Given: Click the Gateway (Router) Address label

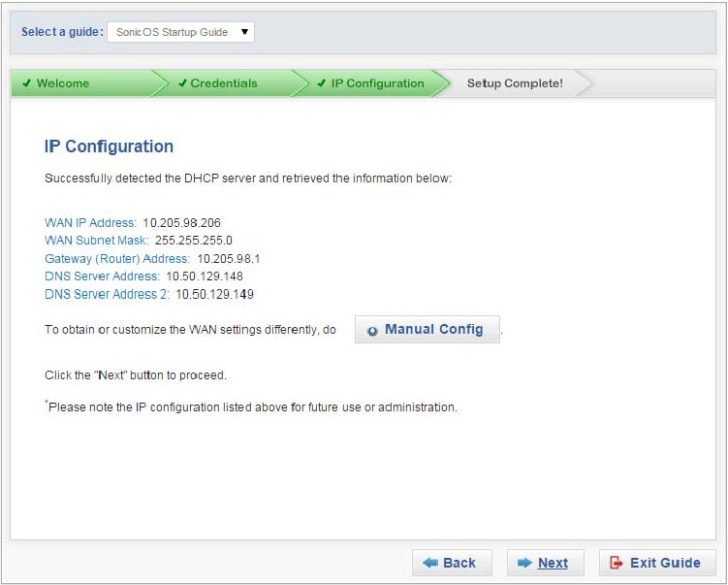Looking at the screenshot, I should click(117, 259).
